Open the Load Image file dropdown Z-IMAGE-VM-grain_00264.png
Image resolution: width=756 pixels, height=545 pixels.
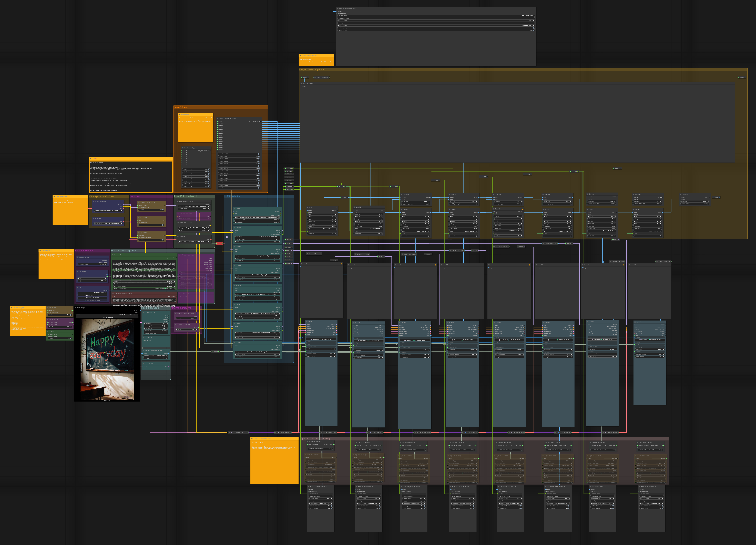107,315
